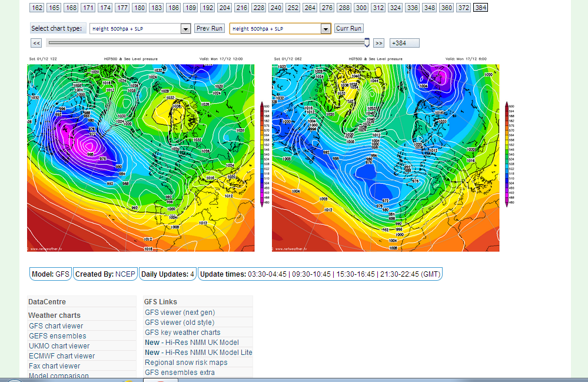The image size is (588, 382).
Task: Click the forecast time slider handle
Action: (367, 43)
